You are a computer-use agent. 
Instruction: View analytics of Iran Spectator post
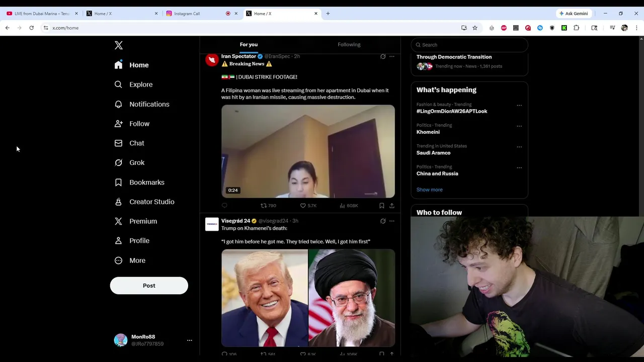coord(349,206)
